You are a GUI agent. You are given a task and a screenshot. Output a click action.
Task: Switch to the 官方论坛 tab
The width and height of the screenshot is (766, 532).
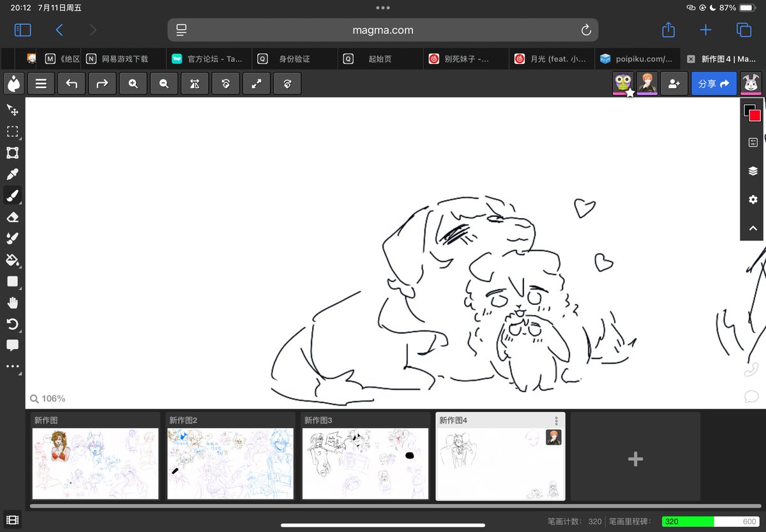[209, 59]
